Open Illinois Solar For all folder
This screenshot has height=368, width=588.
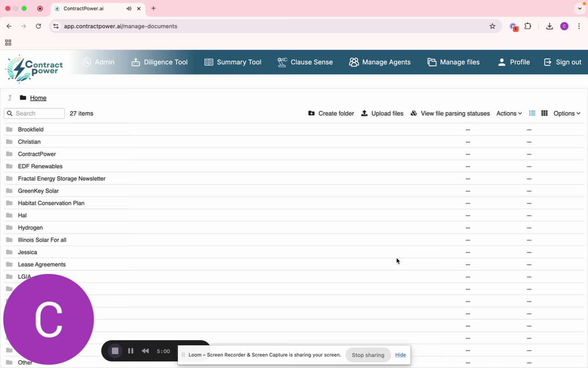[x=42, y=240]
